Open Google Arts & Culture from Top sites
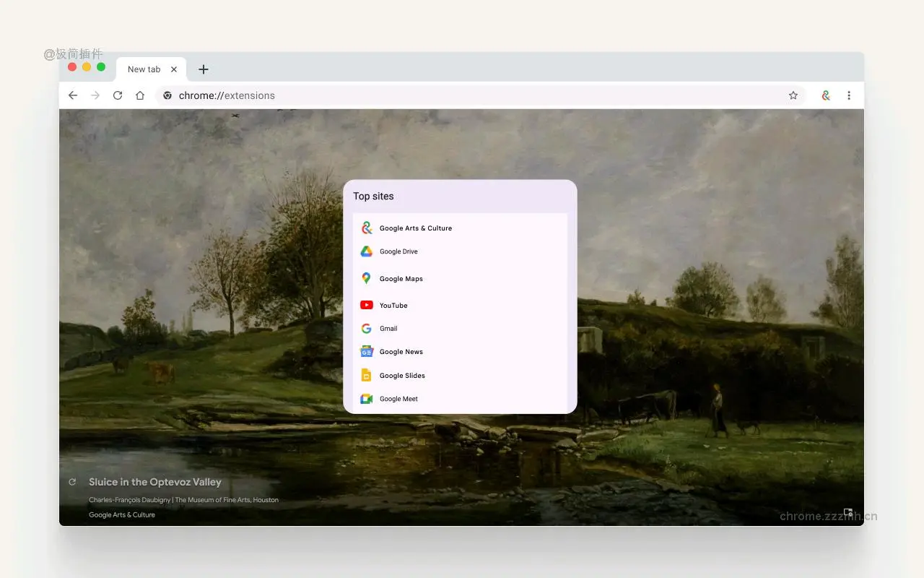The width and height of the screenshot is (924, 578). click(x=416, y=228)
